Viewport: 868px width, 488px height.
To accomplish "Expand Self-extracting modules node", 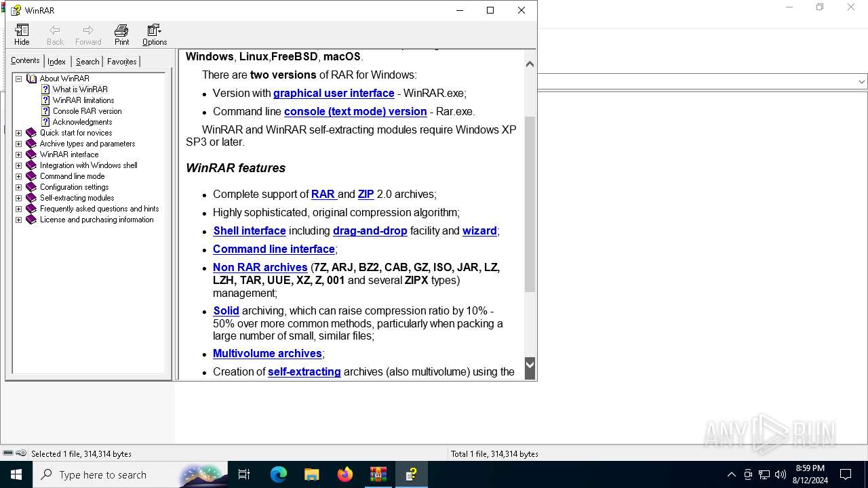I will [19, 198].
